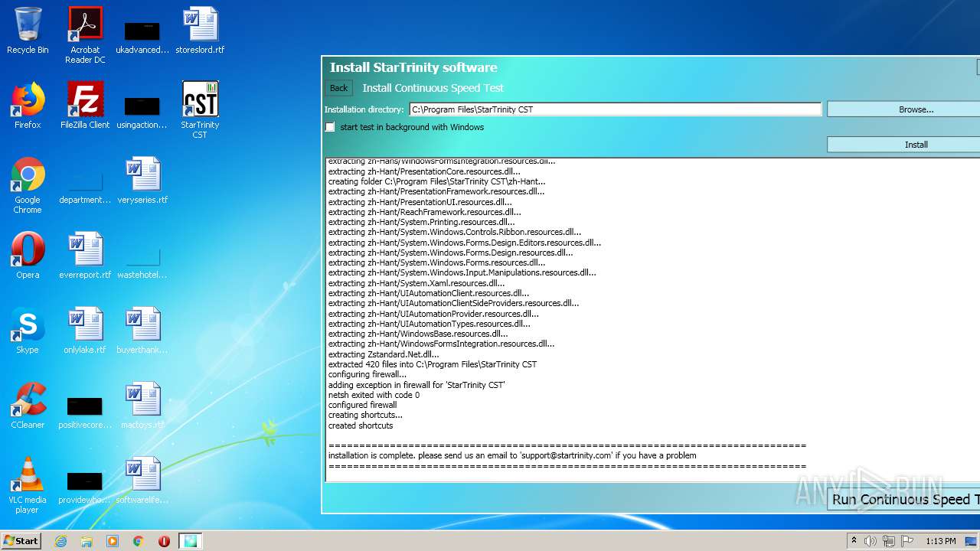Screen dimensions: 980x551
Task: Select the positivecore desktop file
Action: click(x=85, y=413)
